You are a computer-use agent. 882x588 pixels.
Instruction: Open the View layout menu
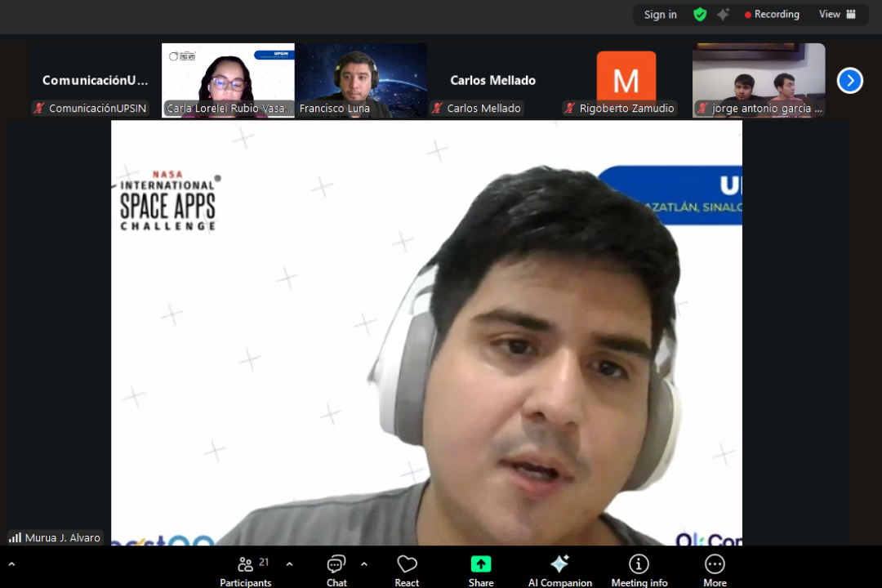[x=837, y=14]
